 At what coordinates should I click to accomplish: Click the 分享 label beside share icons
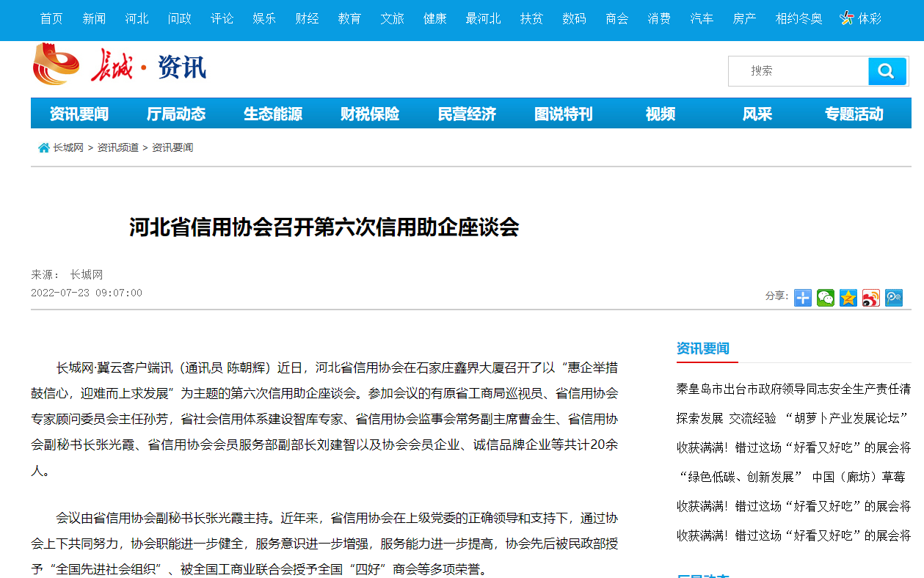776,296
